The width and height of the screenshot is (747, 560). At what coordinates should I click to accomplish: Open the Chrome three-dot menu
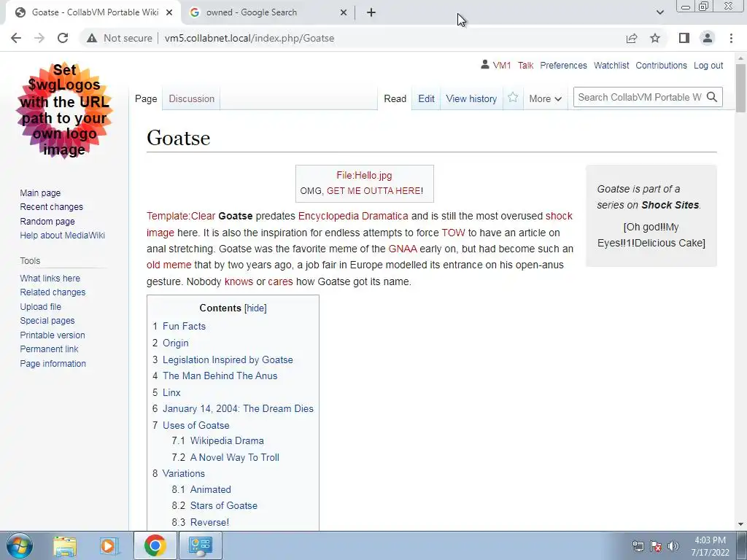coord(731,38)
